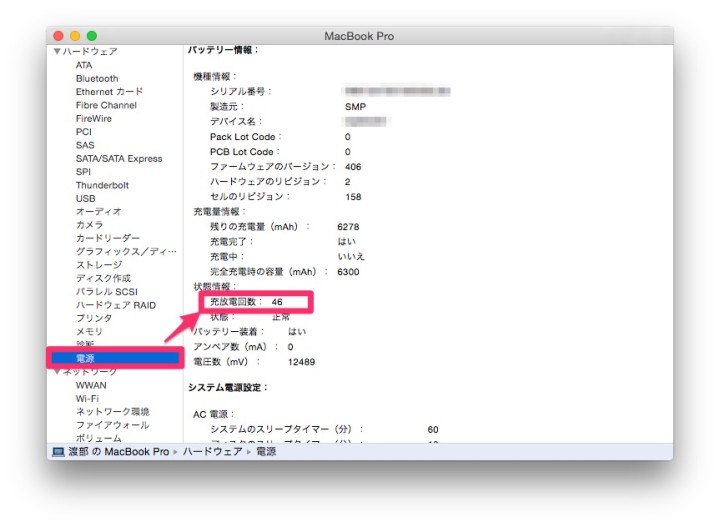720x527 pixels.
Task: Click the デバイス名 label
Action: pos(236,122)
